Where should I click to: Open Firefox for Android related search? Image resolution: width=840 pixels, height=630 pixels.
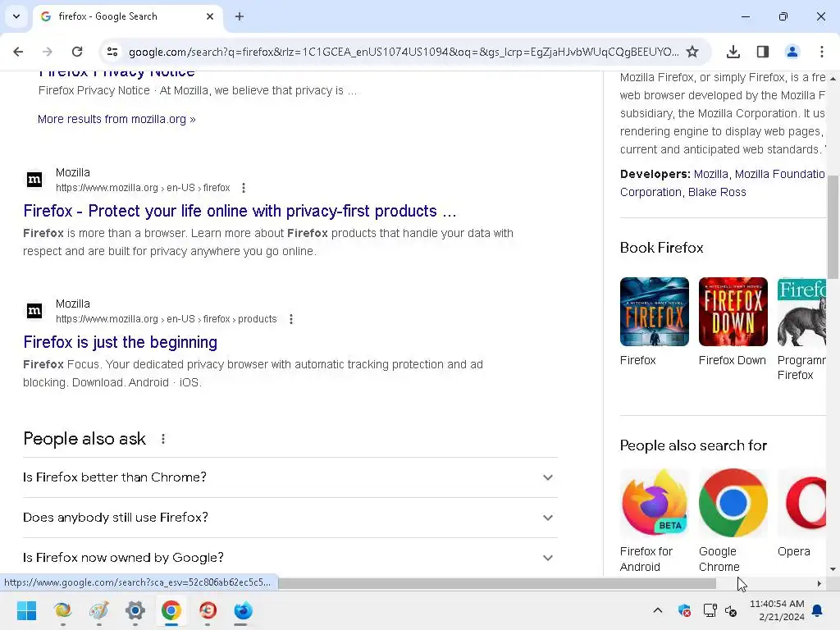(x=654, y=503)
